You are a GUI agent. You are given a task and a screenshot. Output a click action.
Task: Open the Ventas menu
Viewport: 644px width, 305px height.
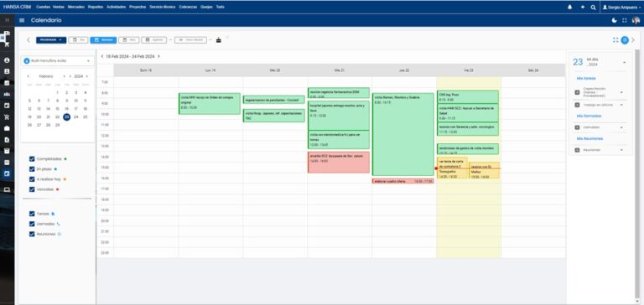(x=59, y=7)
